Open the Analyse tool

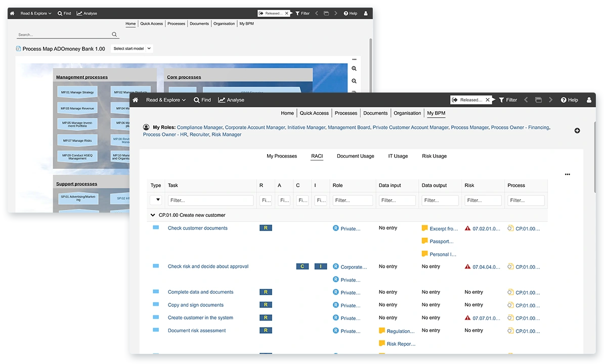point(231,100)
